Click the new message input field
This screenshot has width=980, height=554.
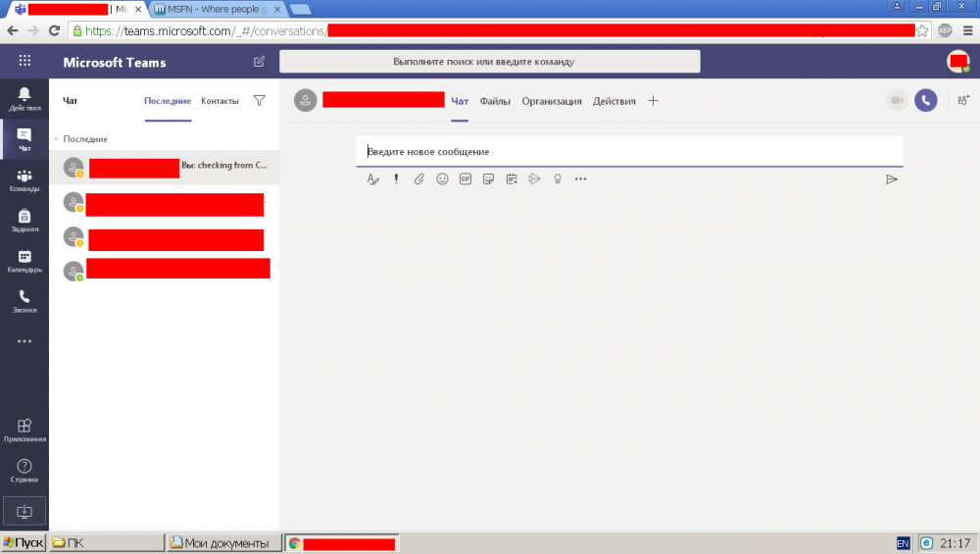pos(629,151)
